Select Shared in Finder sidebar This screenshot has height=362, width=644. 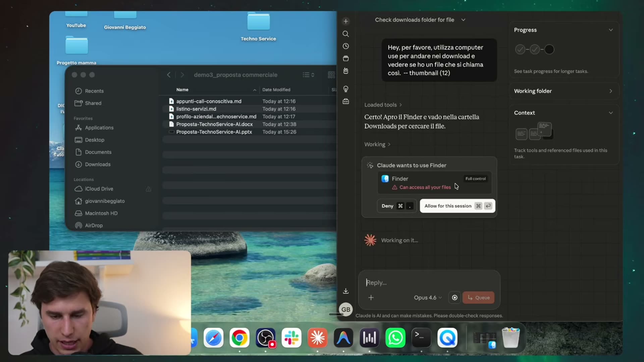click(93, 103)
